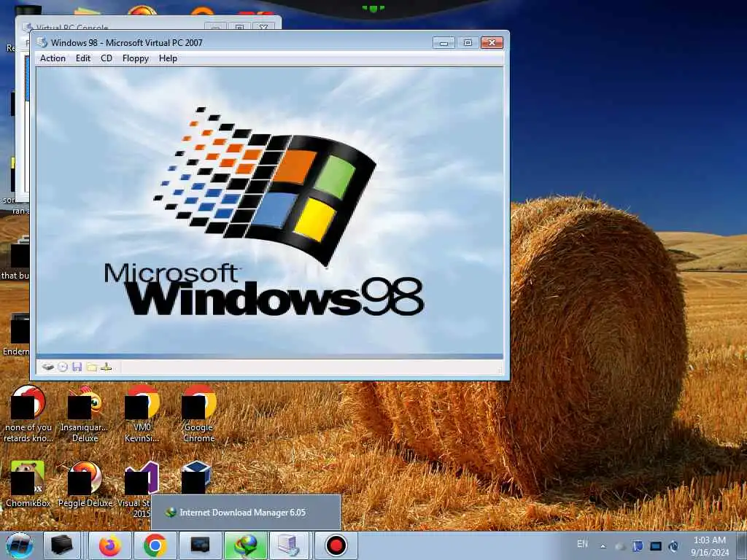The width and height of the screenshot is (747, 560).
Task: Select the Google Chrome desktop shortcut
Action: (199, 414)
